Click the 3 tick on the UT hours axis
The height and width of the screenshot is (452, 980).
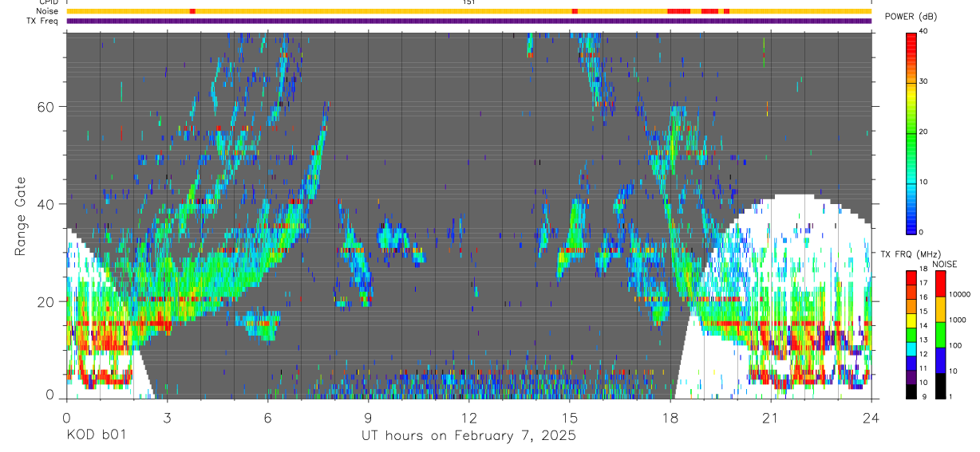[167, 417]
